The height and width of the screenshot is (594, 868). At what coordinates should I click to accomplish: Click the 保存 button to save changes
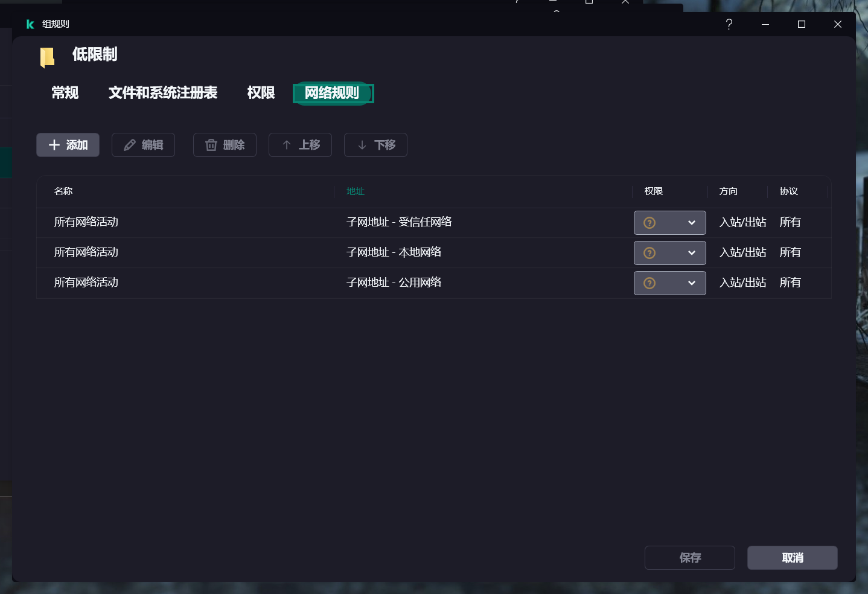point(689,558)
